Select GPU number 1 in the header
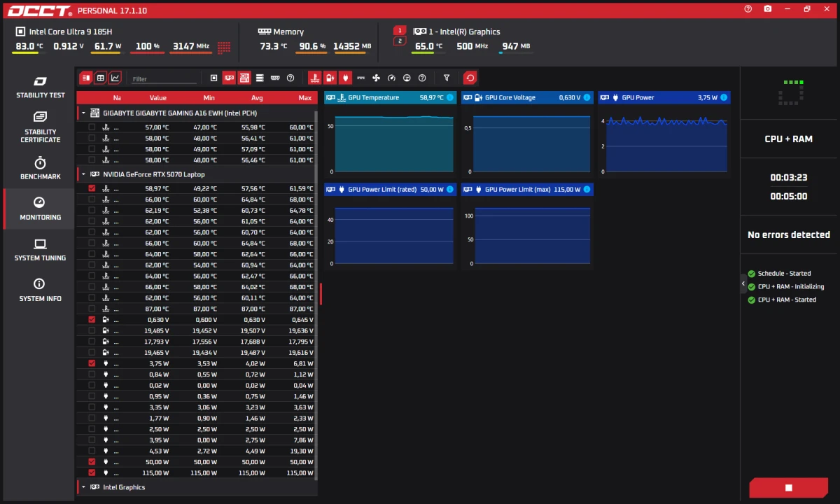 click(x=400, y=31)
